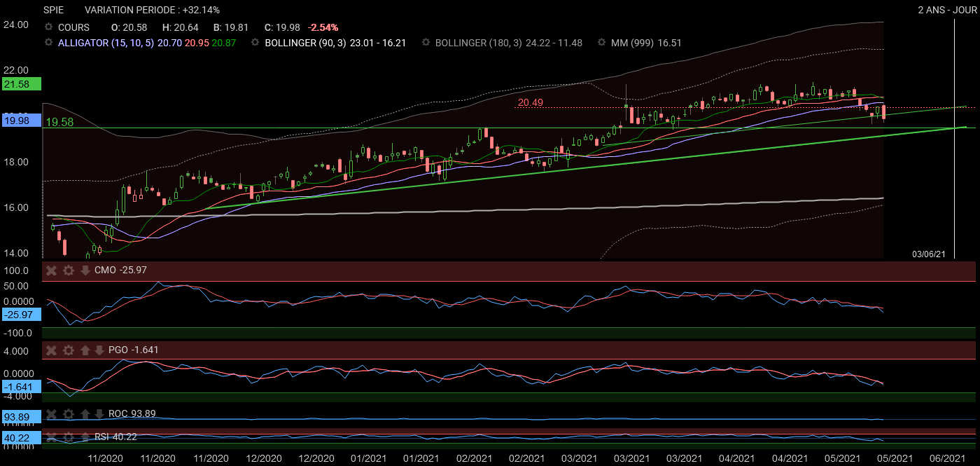Click the close price C: 19.98
Viewport: 980px width, 466px height.
coord(282,27)
